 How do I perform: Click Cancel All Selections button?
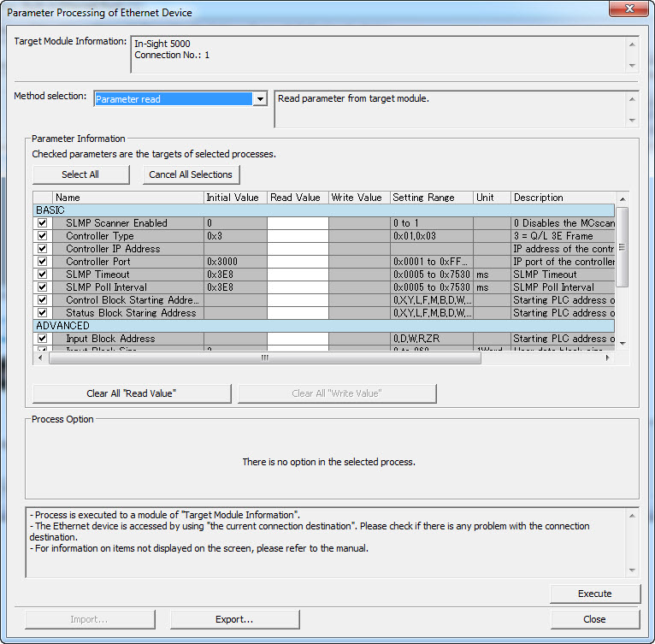[190, 174]
